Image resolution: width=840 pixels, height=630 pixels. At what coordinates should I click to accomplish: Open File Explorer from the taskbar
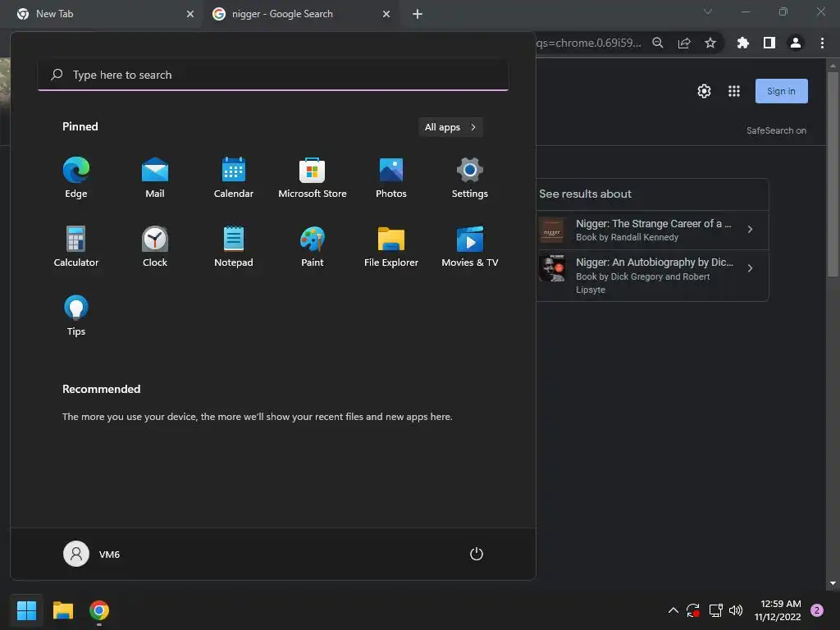[x=63, y=610]
